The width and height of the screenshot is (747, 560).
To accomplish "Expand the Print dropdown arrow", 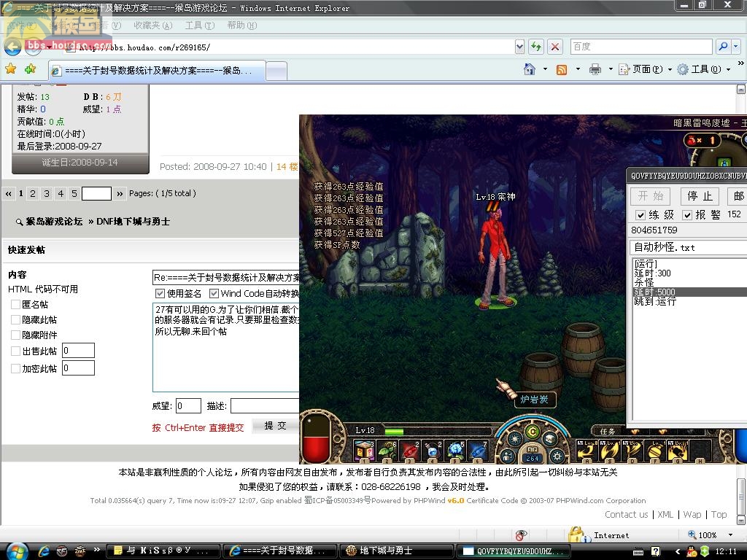I will coord(611,69).
